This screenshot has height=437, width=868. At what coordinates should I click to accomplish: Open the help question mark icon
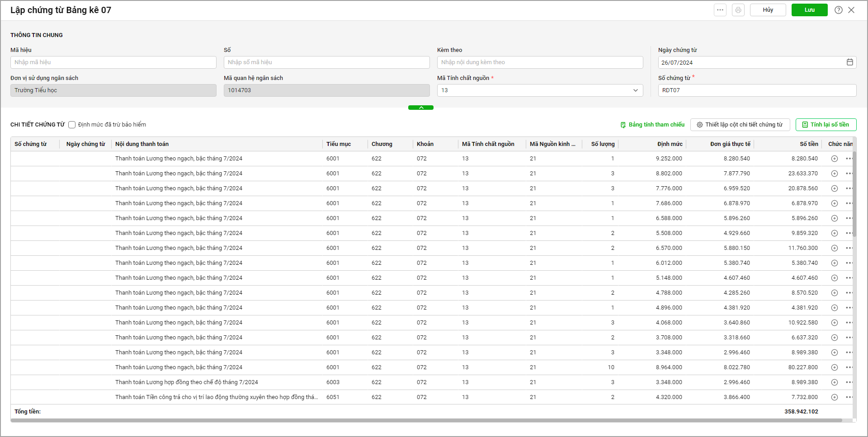[x=839, y=10]
